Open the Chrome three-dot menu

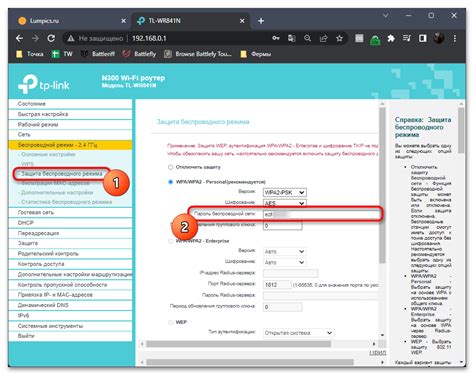pyautogui.click(x=455, y=38)
